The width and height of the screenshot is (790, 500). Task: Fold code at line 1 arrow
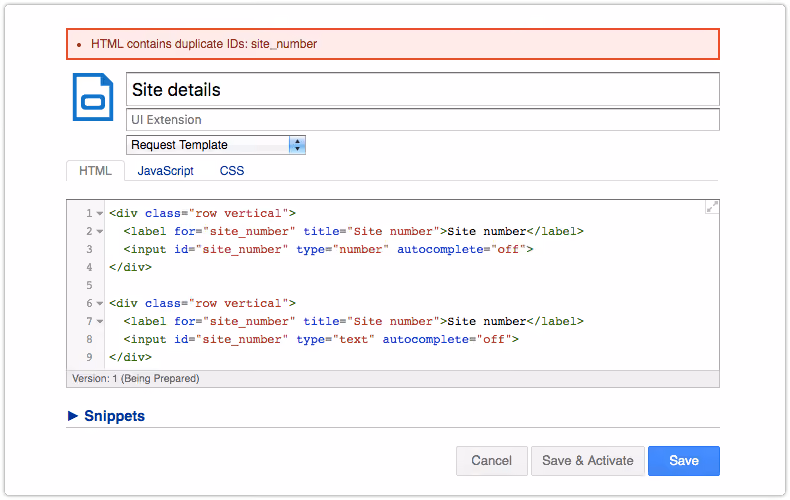click(x=100, y=214)
